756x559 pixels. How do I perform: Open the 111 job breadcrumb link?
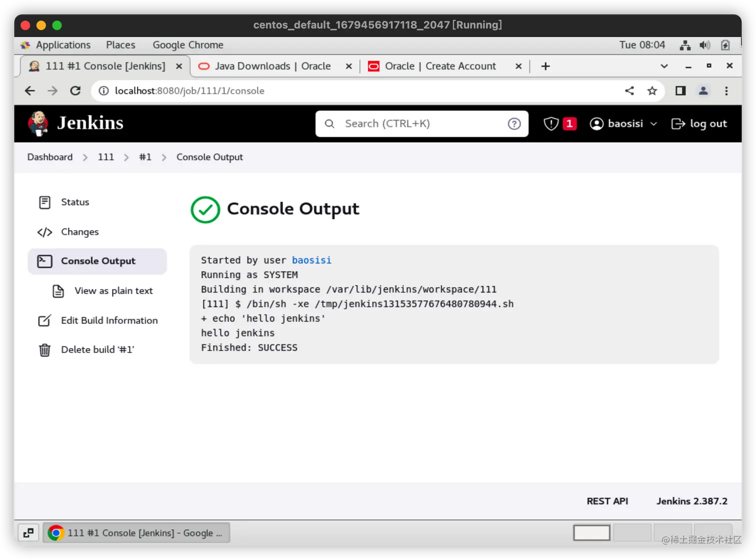coord(106,157)
